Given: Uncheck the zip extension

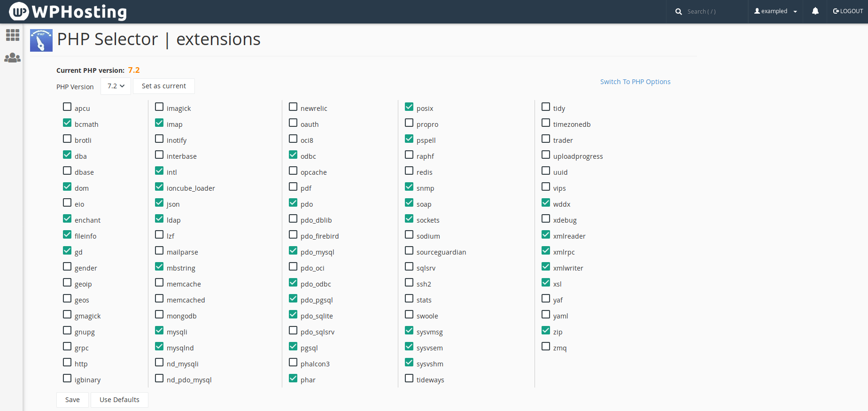Looking at the screenshot, I should [x=546, y=331].
